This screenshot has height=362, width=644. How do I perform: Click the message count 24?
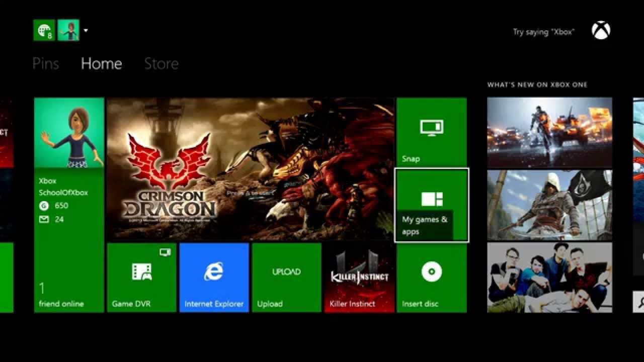[59, 219]
